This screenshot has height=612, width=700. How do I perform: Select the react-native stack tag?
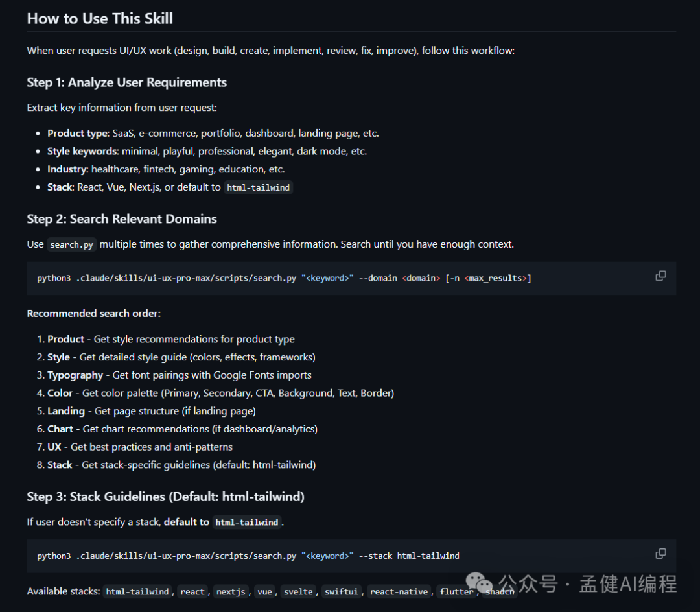[399, 592]
